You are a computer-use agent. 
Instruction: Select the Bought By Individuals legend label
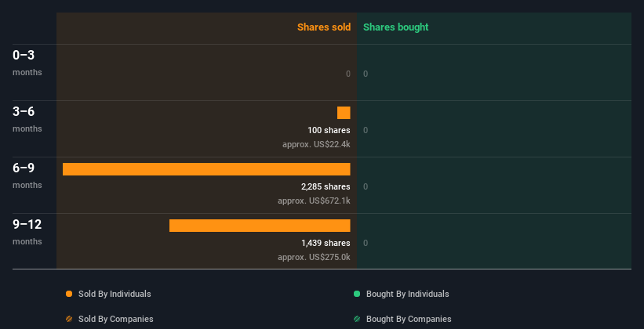click(x=407, y=294)
